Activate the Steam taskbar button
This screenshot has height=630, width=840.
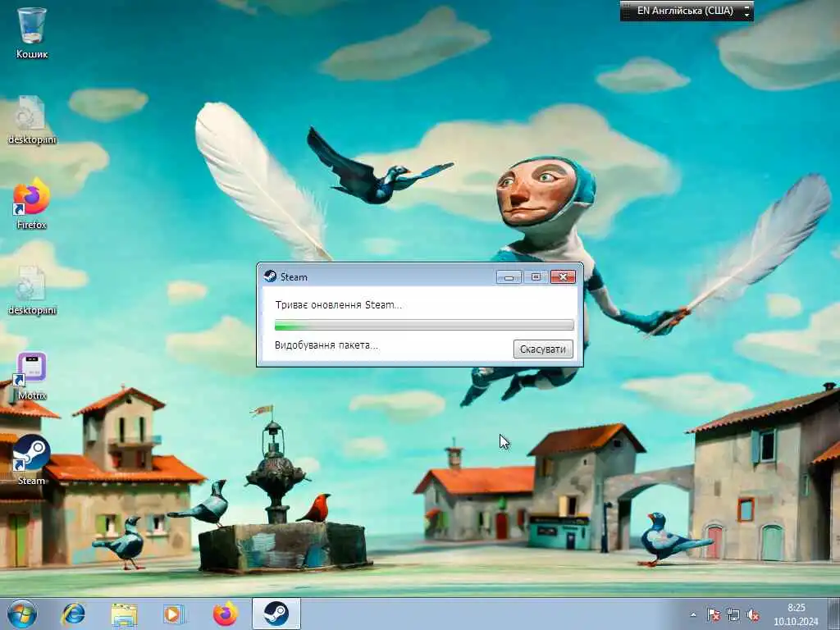(x=276, y=614)
